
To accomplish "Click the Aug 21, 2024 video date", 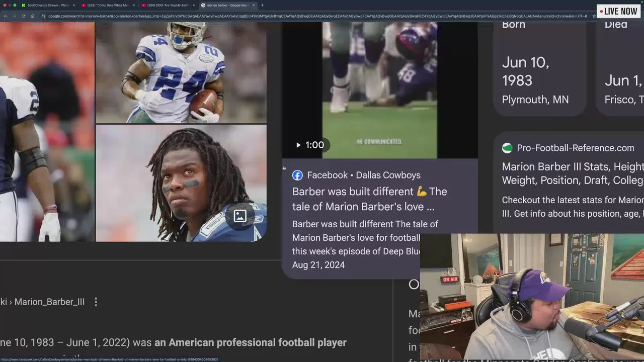I will tap(318, 265).
